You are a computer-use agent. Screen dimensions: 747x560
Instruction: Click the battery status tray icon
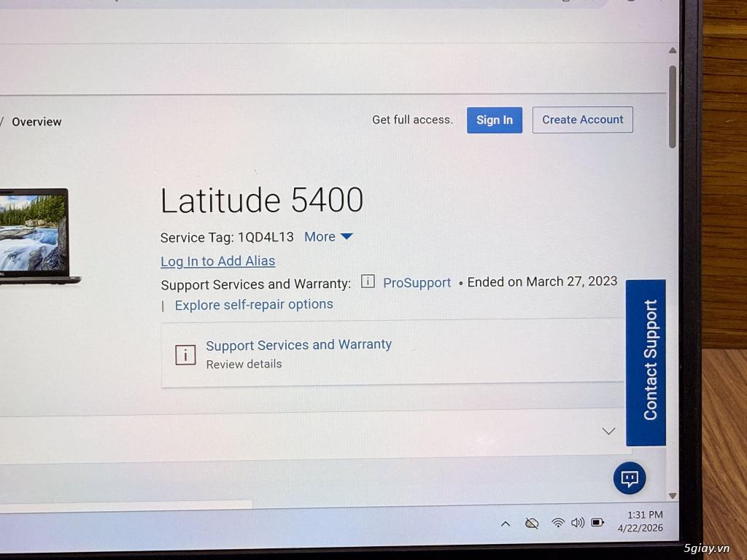coord(597,522)
